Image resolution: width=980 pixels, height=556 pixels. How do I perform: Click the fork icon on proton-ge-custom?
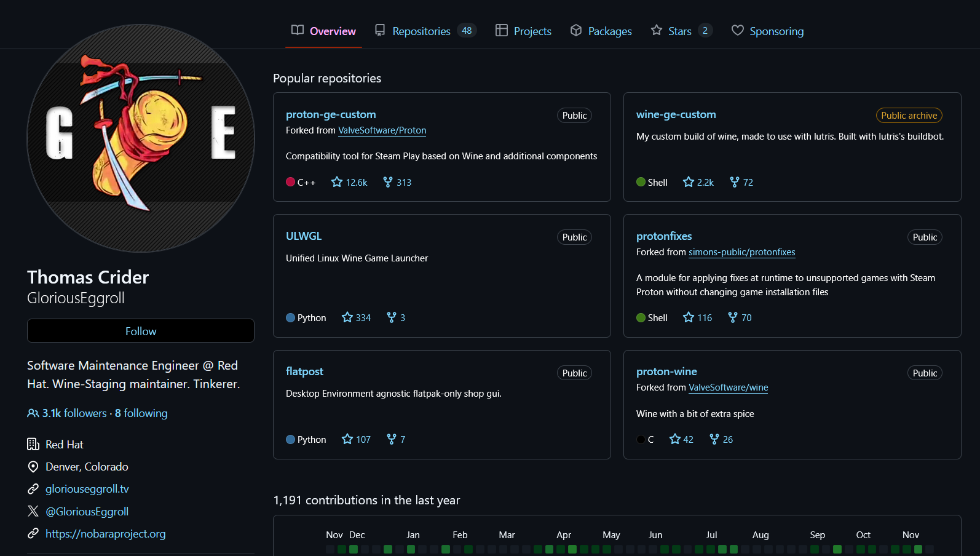pyautogui.click(x=388, y=182)
